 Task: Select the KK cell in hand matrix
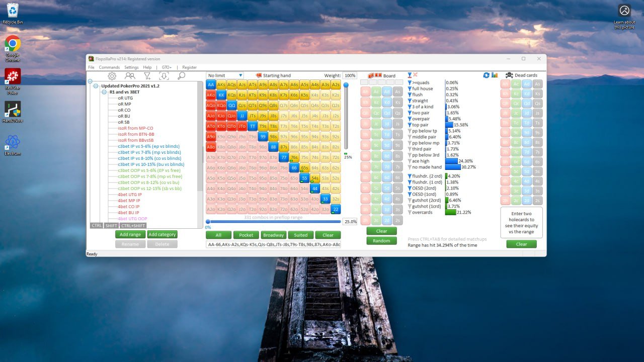tap(221, 95)
